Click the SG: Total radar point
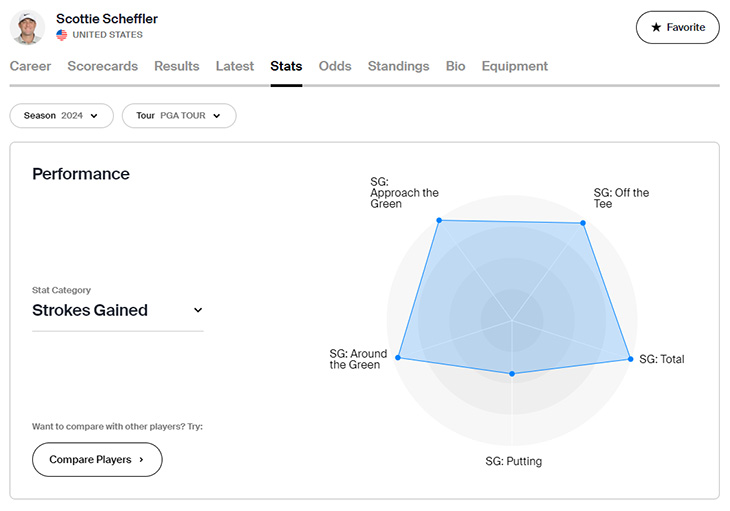Viewport: 730px width, 511px height. [x=630, y=359]
